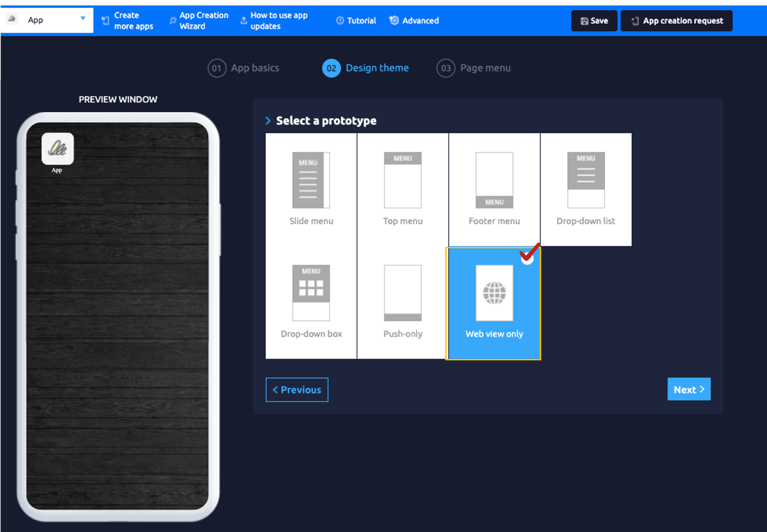The height and width of the screenshot is (532, 767).
Task: Choose the Top menu prototype icon
Action: (402, 180)
